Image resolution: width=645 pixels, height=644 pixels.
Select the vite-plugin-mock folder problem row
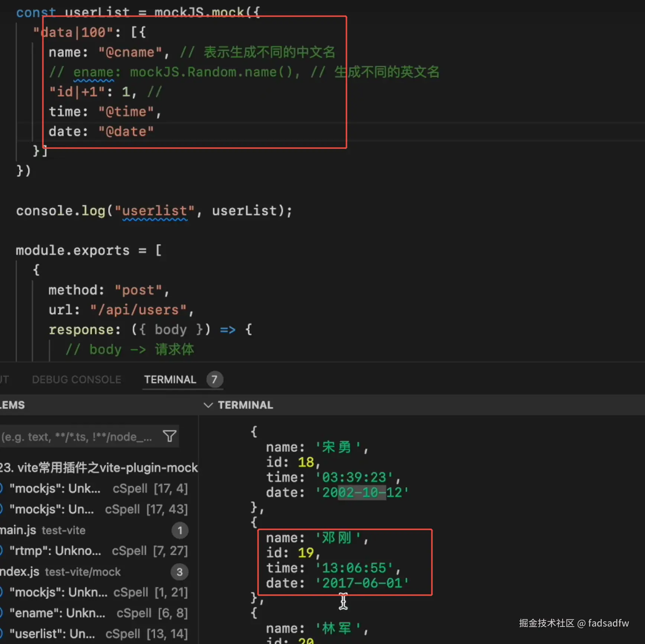coord(99,467)
